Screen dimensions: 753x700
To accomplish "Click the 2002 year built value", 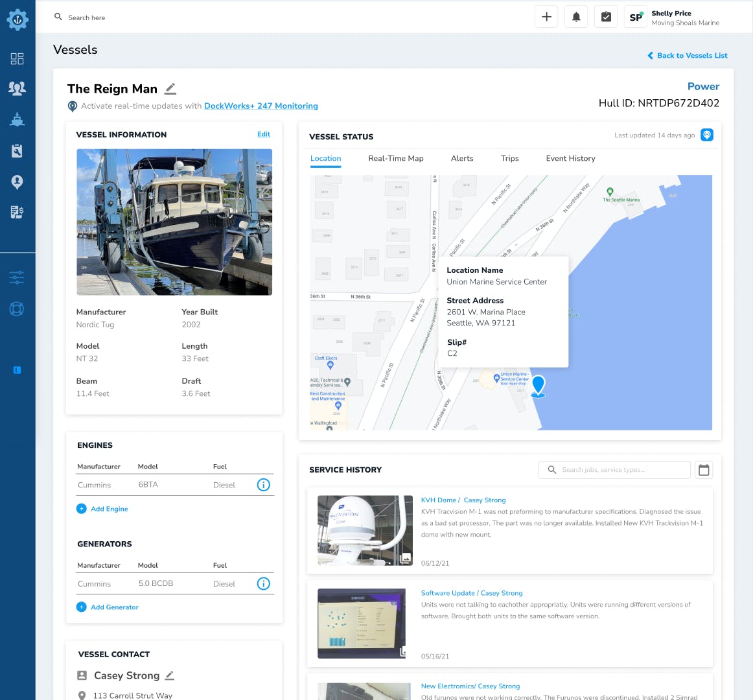I will (191, 325).
